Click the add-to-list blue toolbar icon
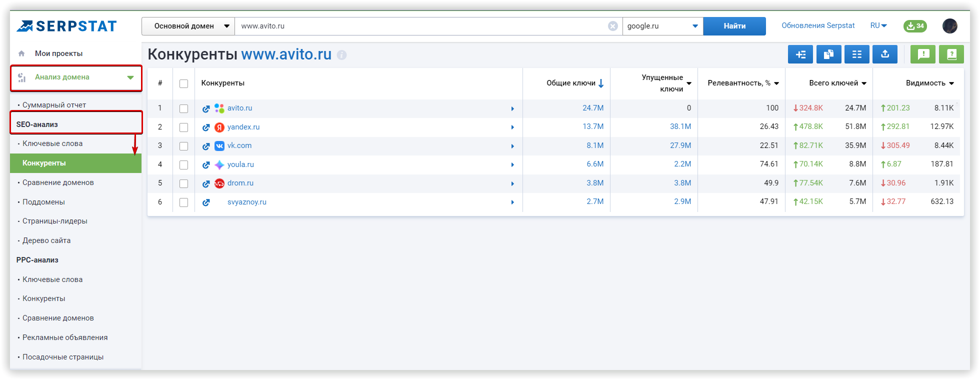 [800, 54]
